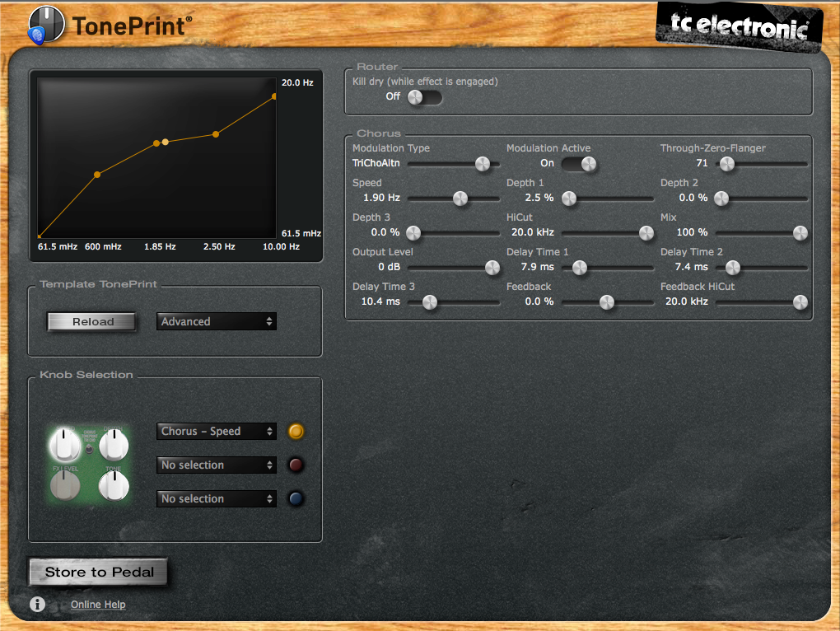Click the 7.4 ms Delay Time 2 value
This screenshot has width=840, height=631.
[x=692, y=267]
